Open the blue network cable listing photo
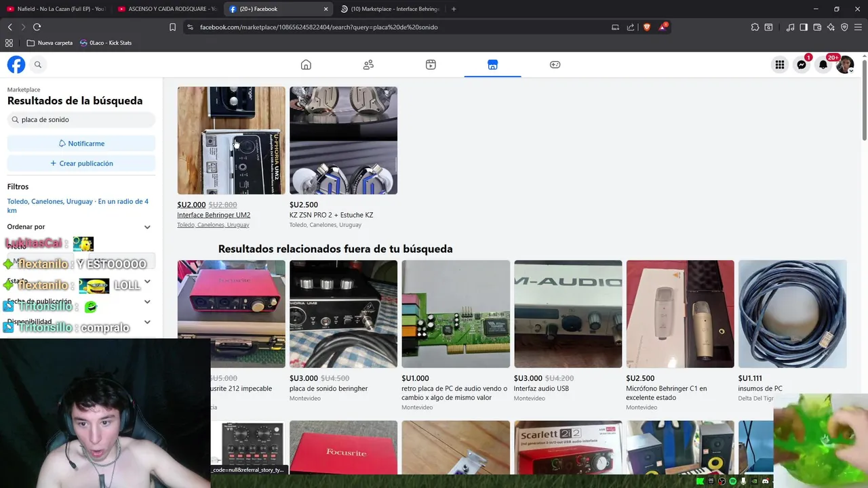This screenshot has height=488, width=868. point(792,314)
